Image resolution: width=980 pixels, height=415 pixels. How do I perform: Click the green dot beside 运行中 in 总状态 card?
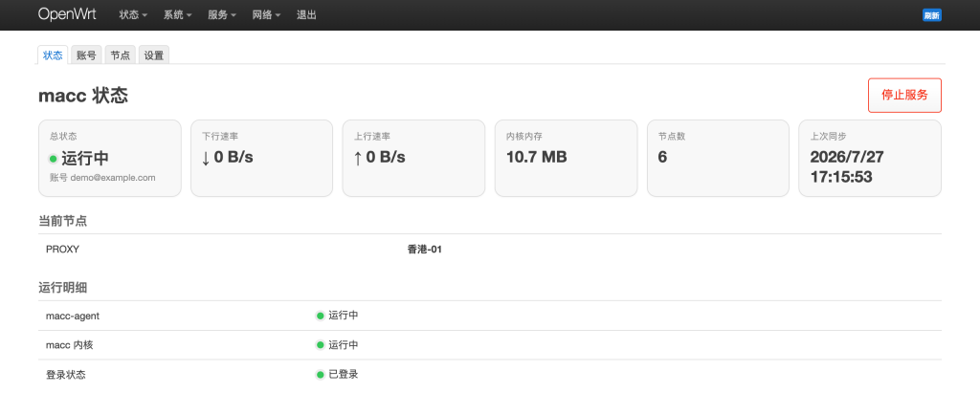click(54, 158)
